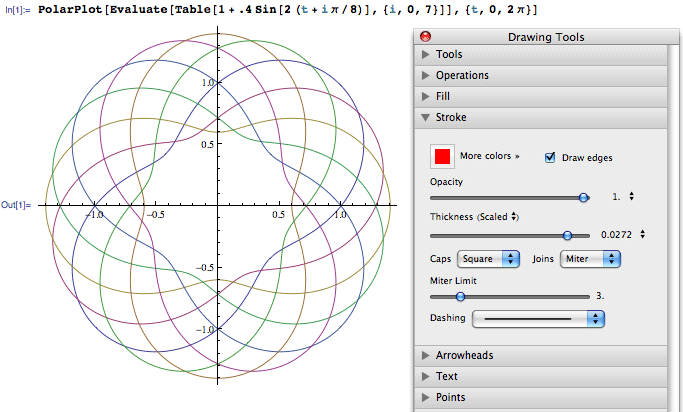The width and height of the screenshot is (683, 412).
Task: Open More colors link
Action: point(490,157)
